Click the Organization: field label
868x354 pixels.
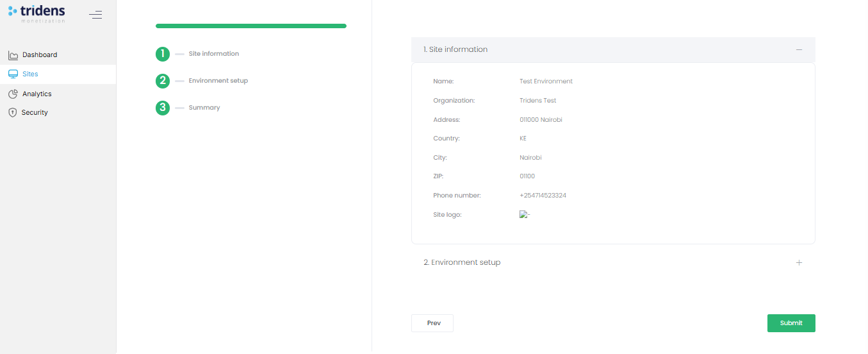(454, 101)
